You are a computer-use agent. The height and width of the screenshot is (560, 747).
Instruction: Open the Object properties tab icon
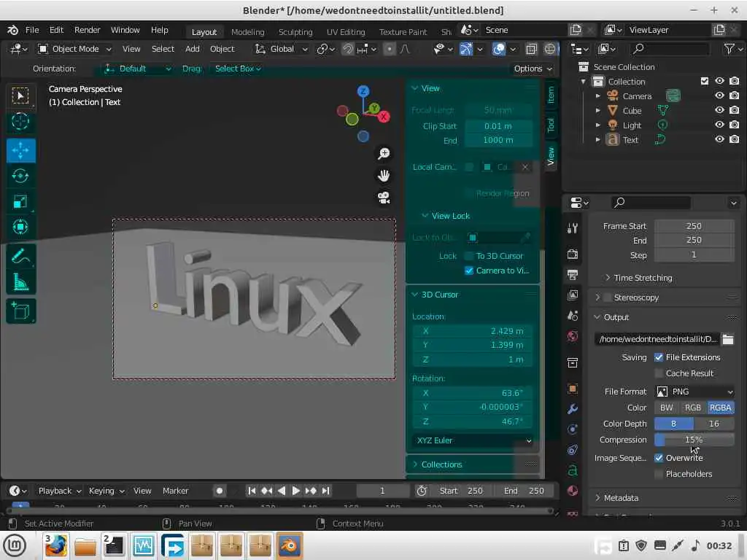coord(573,388)
